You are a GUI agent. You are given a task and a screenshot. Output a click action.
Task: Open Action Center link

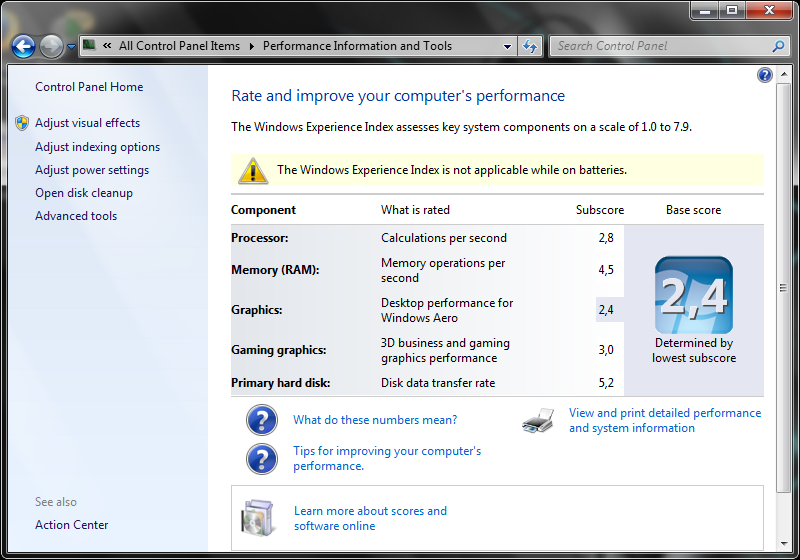pos(71,525)
